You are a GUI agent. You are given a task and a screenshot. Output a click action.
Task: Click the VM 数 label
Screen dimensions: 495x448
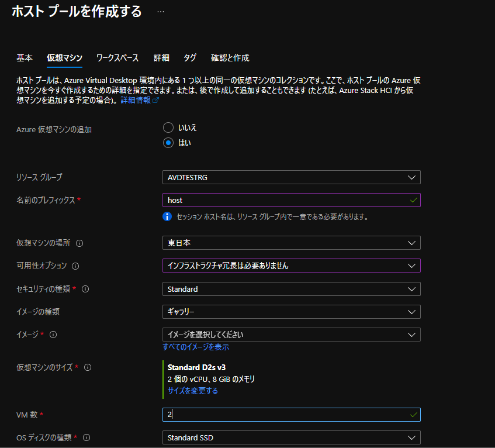[27, 415]
